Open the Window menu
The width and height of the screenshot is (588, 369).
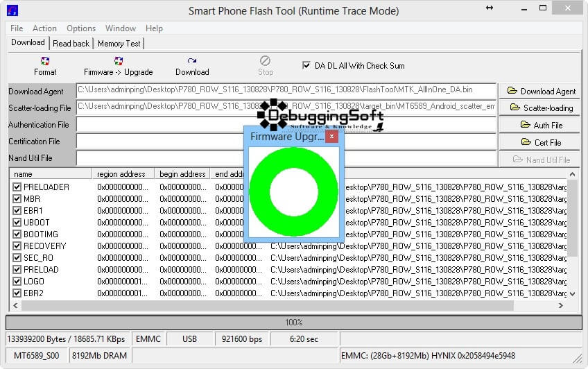pos(121,28)
